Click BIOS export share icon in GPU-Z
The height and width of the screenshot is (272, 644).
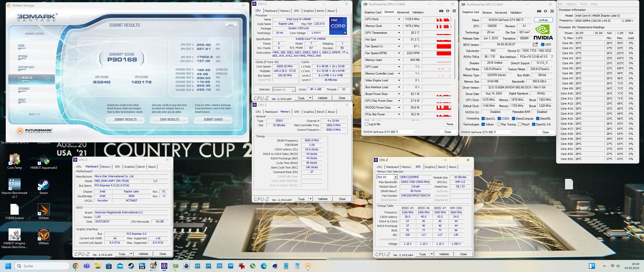(535, 44)
